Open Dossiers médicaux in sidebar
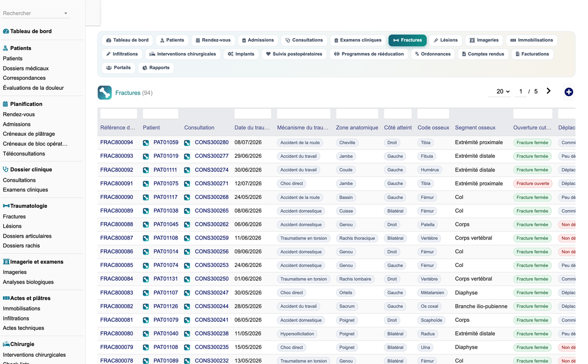This screenshot has width=588, height=364. coord(26,68)
